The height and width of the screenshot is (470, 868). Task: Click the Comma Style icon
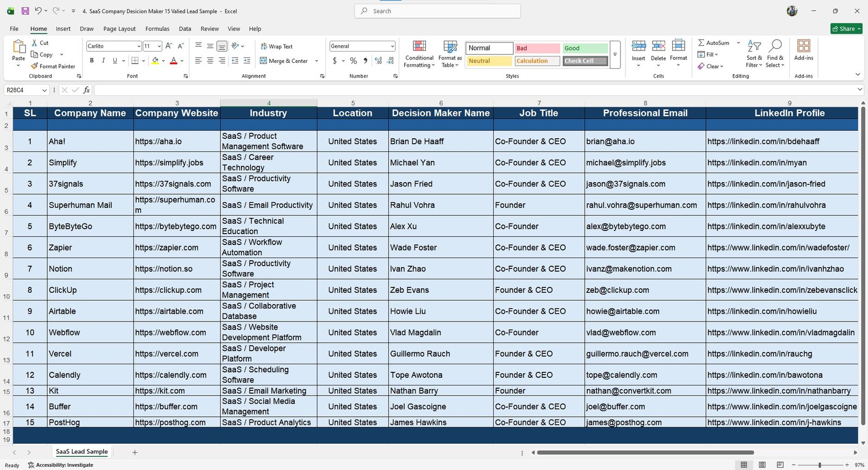coord(365,61)
